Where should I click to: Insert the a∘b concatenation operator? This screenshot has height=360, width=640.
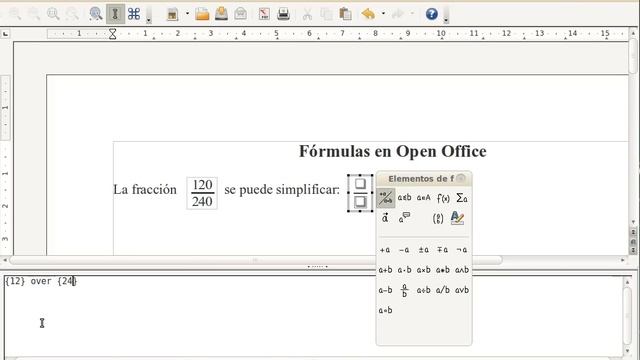point(385,310)
